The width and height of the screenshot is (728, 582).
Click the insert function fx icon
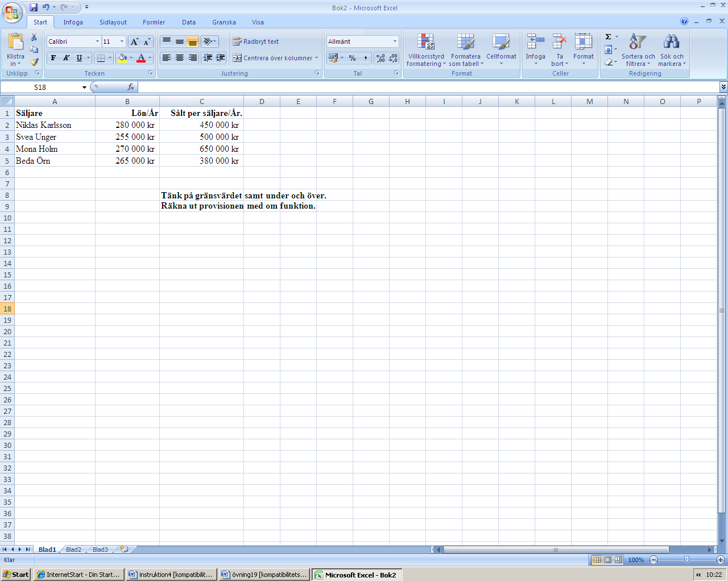[131, 87]
